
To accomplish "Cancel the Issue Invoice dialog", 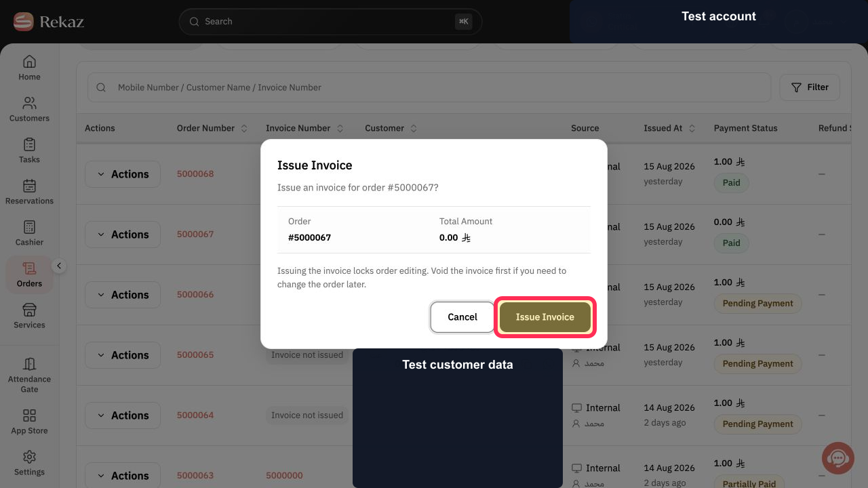I will pos(462,317).
